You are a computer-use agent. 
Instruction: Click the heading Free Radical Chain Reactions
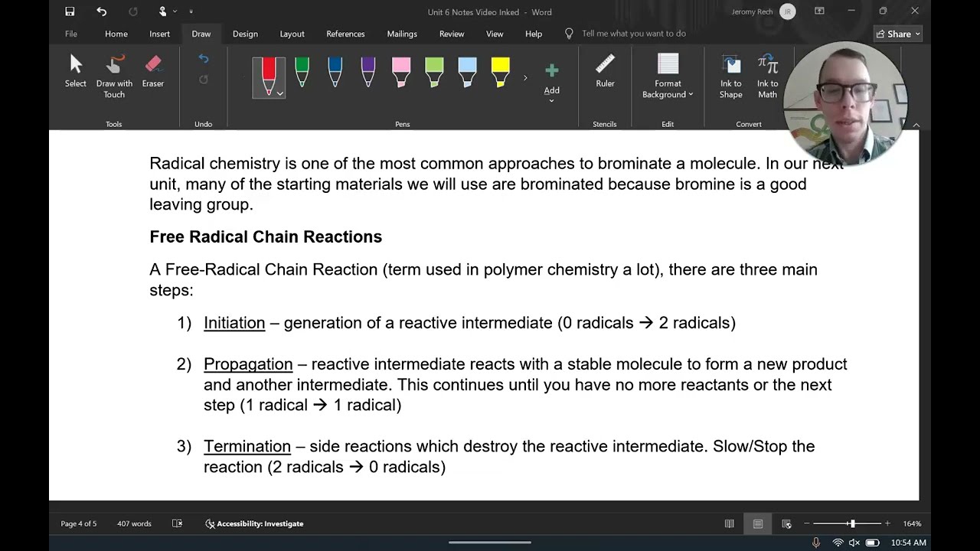(x=266, y=236)
